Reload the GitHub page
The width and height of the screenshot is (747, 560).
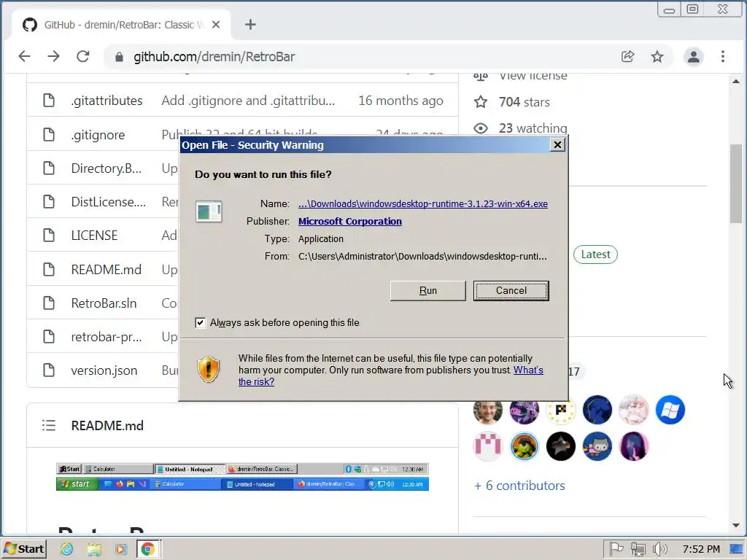pyautogui.click(x=83, y=57)
